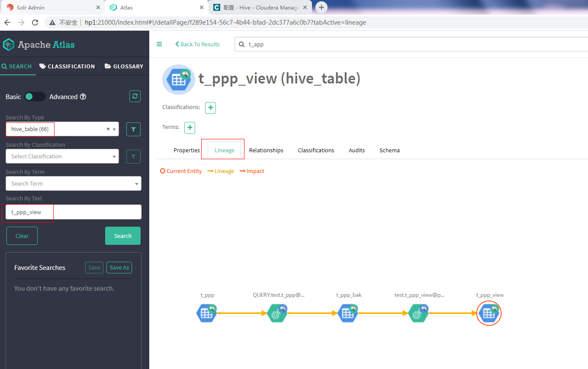588x369 pixels.
Task: Close the Solr Admin browser tab
Action: 98,8
